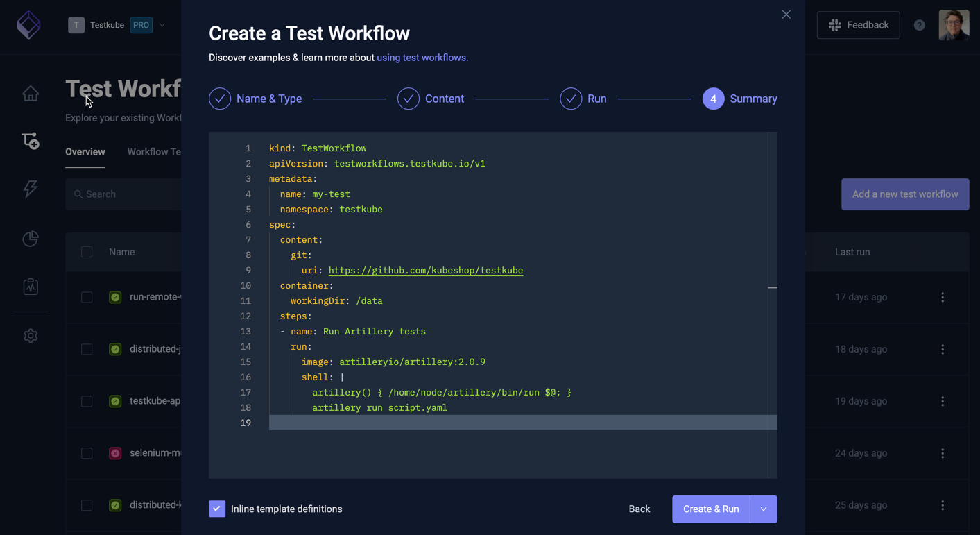Close the Create a Test Workflow dialog
Screen dimensions: 980x535
pos(786,15)
